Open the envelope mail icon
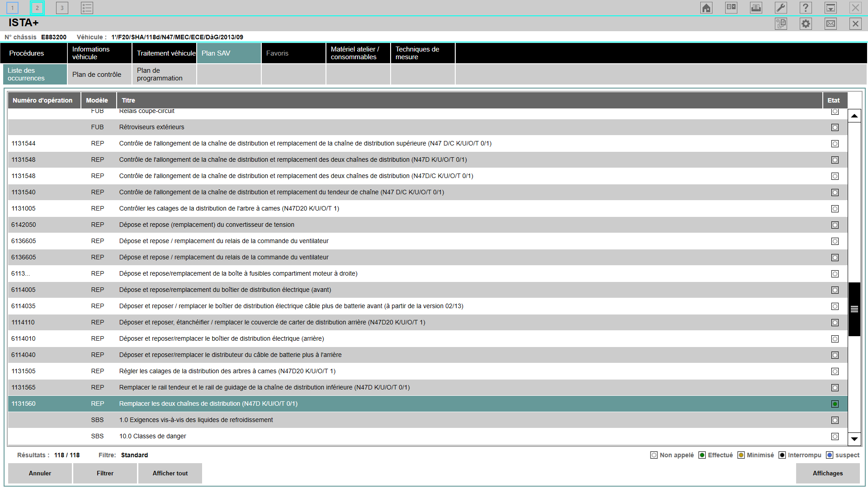The height and width of the screenshot is (488, 868). 830,23
